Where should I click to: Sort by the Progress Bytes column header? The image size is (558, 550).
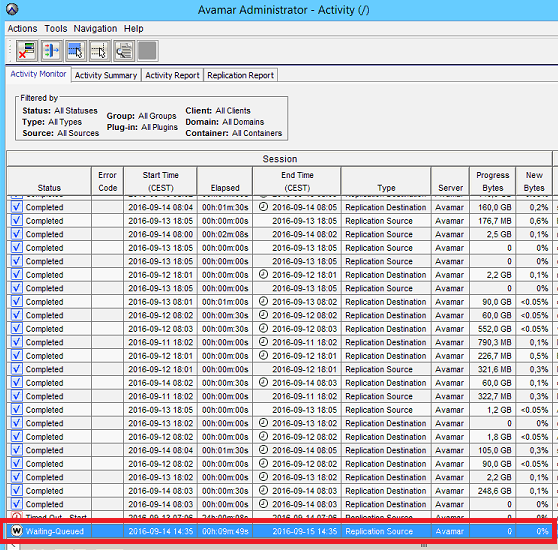point(493,181)
